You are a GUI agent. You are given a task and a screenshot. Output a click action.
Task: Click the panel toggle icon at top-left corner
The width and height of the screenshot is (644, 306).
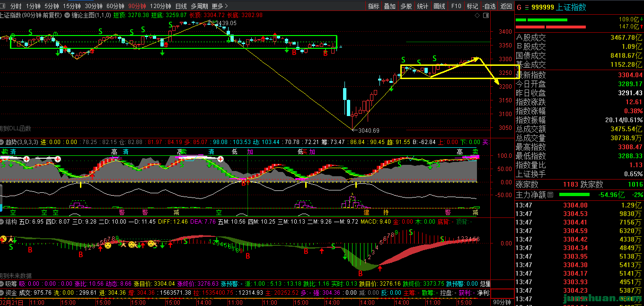[x=4, y=6]
